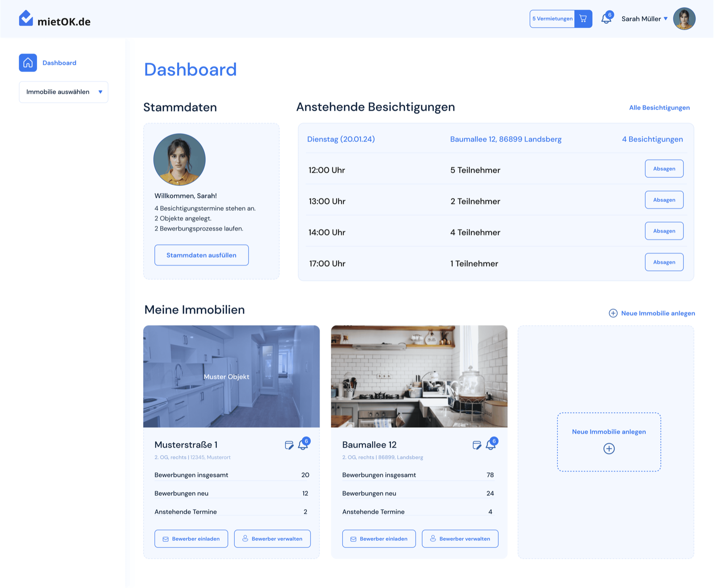This screenshot has height=588, width=714.
Task: Open the Immobilie auswählen dropdown
Action: 63,92
